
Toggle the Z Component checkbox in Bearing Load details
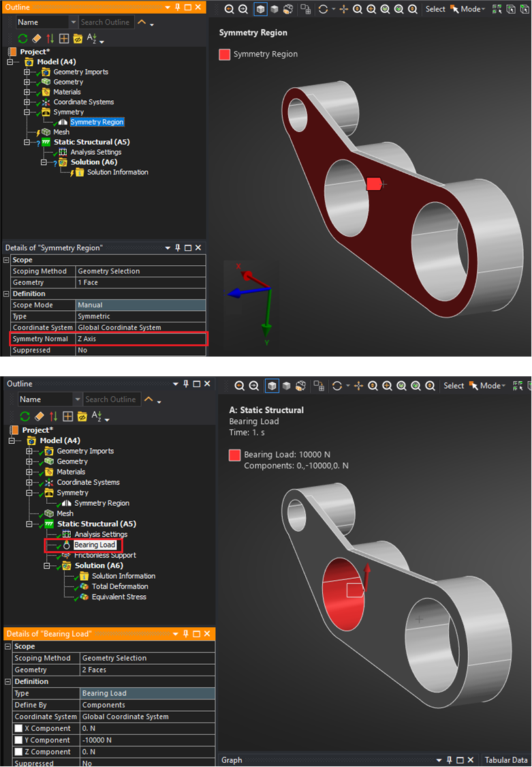pos(18,752)
